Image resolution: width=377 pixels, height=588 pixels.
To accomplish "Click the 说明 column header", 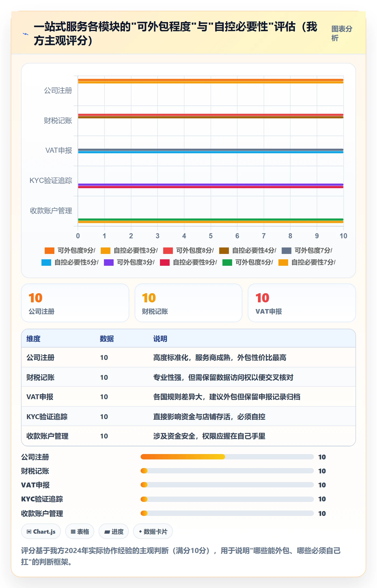I will 160,339.
